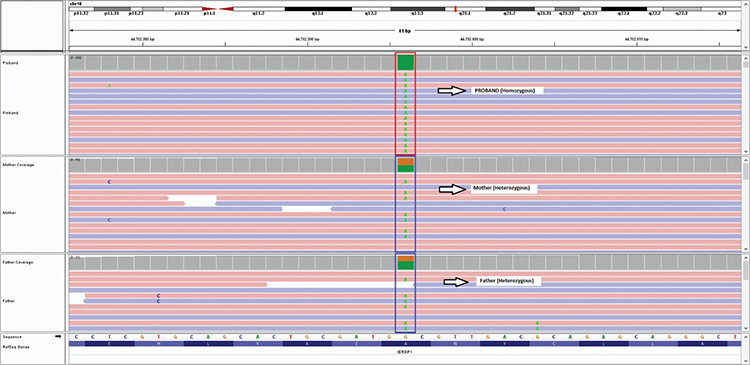Image resolution: width=750 pixels, height=365 pixels.
Task: Click the Mother panel scrollbar thumb
Action: pos(745,171)
